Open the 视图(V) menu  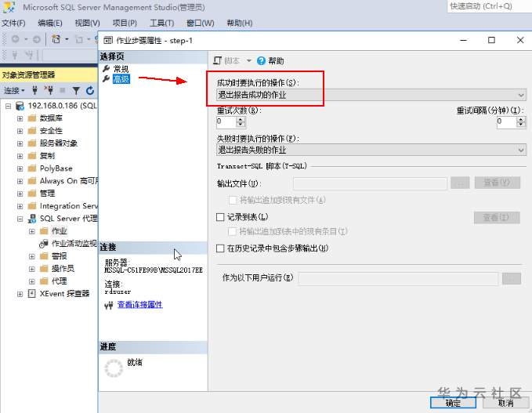[x=87, y=23]
